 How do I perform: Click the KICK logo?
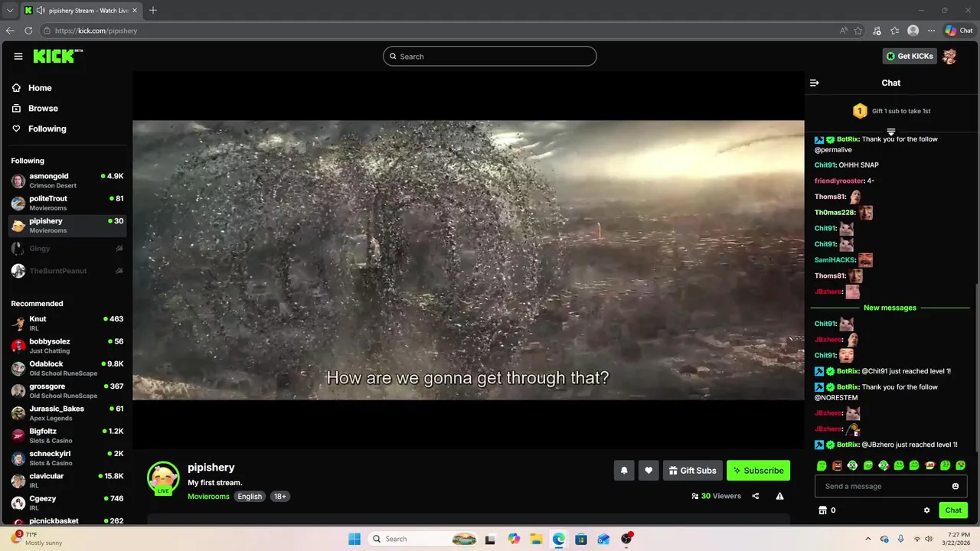click(x=57, y=56)
